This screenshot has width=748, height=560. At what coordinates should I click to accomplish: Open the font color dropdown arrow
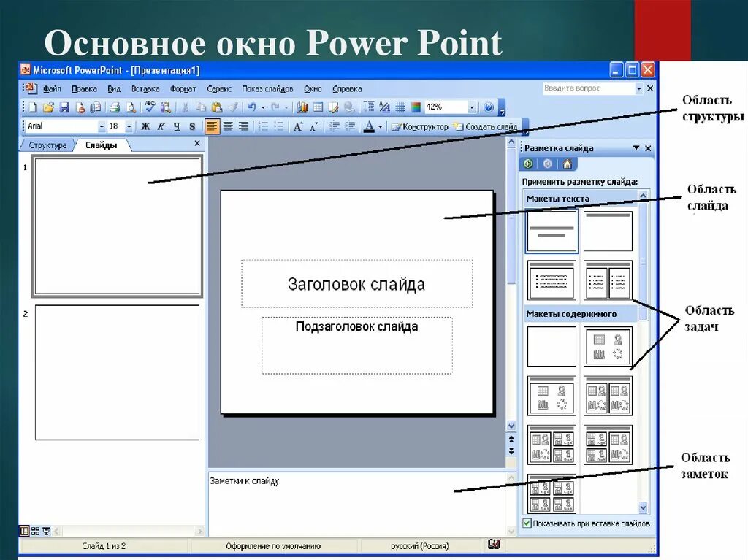pos(380,126)
